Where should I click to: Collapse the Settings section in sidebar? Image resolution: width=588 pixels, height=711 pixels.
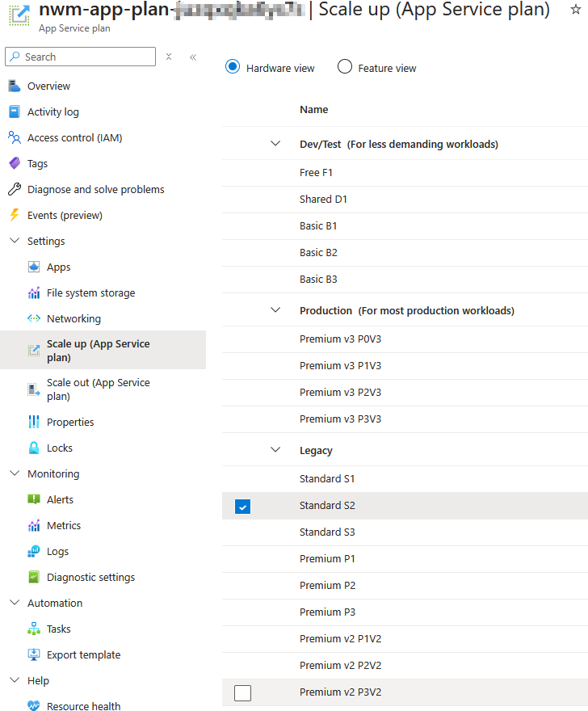pyautogui.click(x=15, y=240)
